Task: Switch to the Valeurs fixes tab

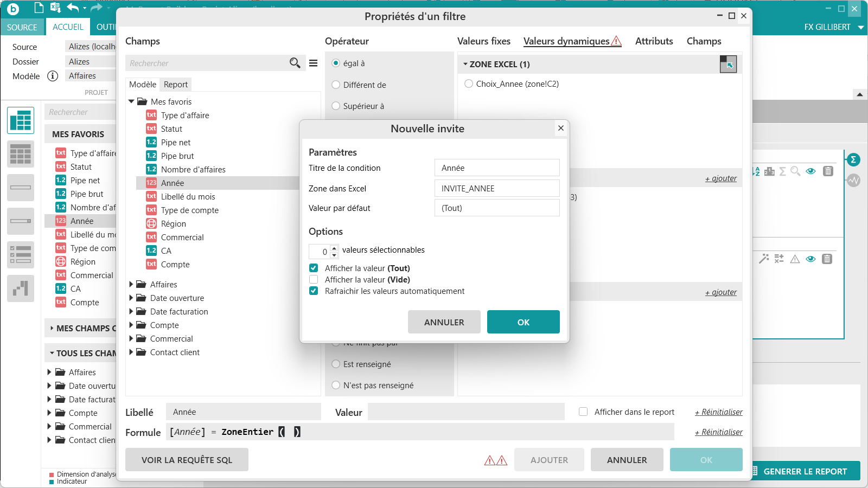Action: tap(483, 41)
